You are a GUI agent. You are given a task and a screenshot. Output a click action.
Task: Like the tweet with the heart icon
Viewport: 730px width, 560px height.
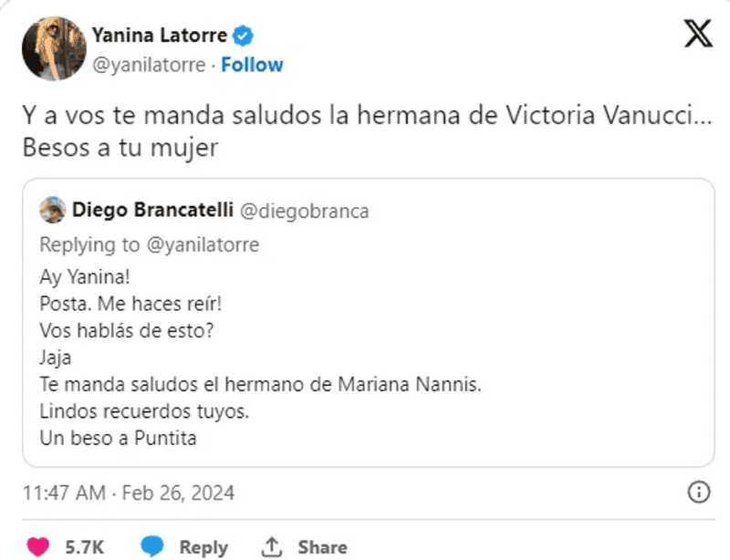click(x=37, y=546)
